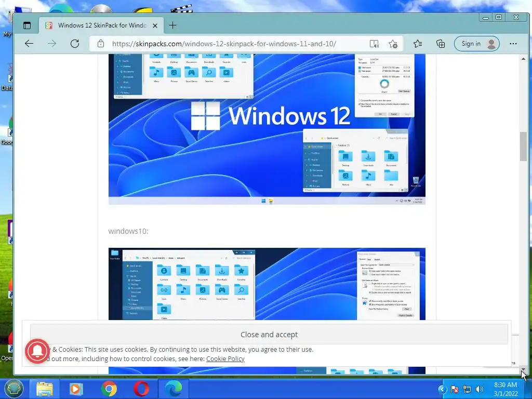Open Opera browser from the taskbar
Screen dimensions: 532x399
(141, 389)
